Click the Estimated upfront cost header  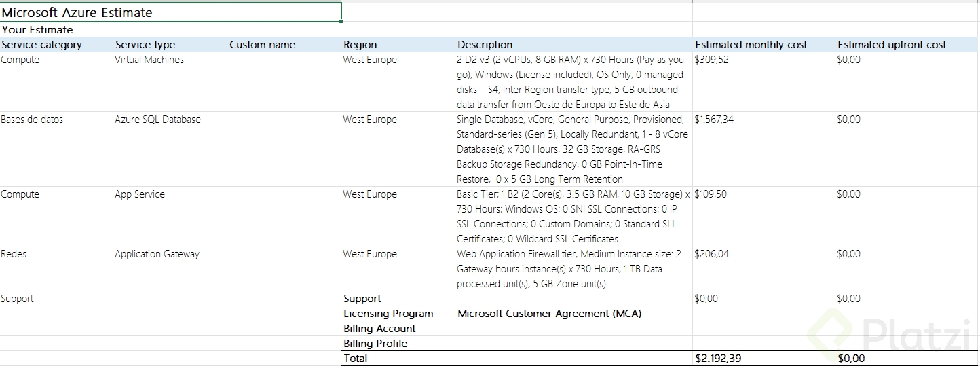[x=892, y=45]
